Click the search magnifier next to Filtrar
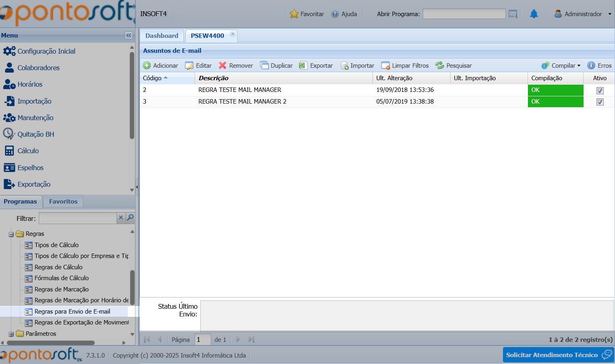The height and width of the screenshot is (364, 615). point(131,218)
